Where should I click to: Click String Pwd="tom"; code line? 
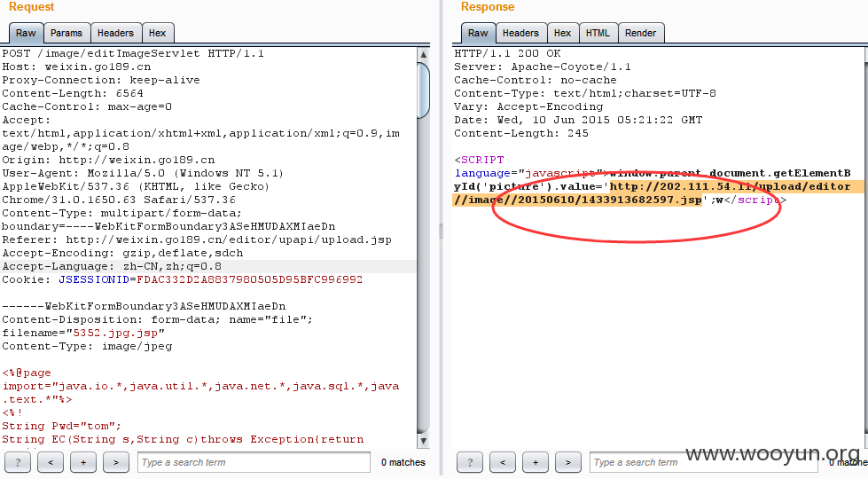(61, 426)
